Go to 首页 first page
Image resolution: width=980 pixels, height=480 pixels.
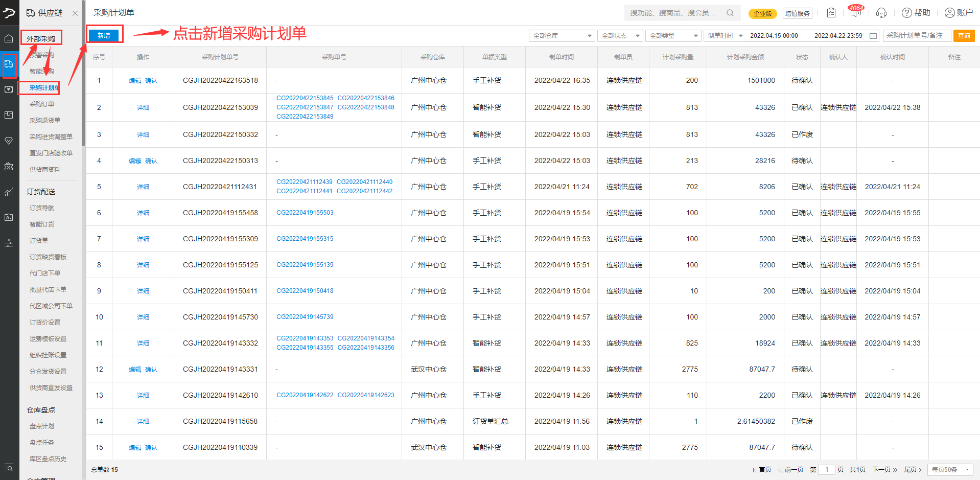(x=762, y=470)
